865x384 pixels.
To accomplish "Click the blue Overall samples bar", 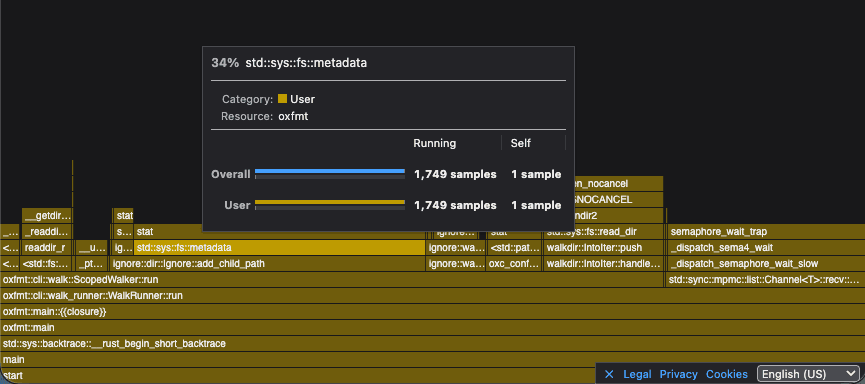I will pos(330,172).
